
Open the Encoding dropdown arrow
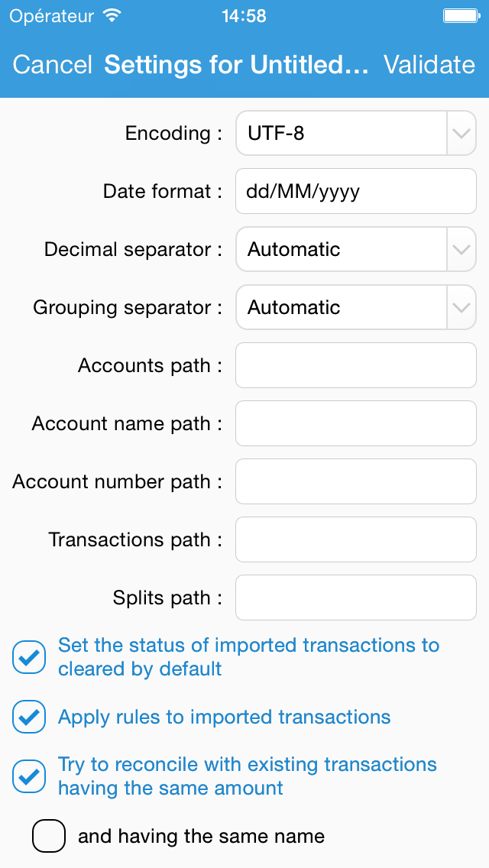pos(461,134)
